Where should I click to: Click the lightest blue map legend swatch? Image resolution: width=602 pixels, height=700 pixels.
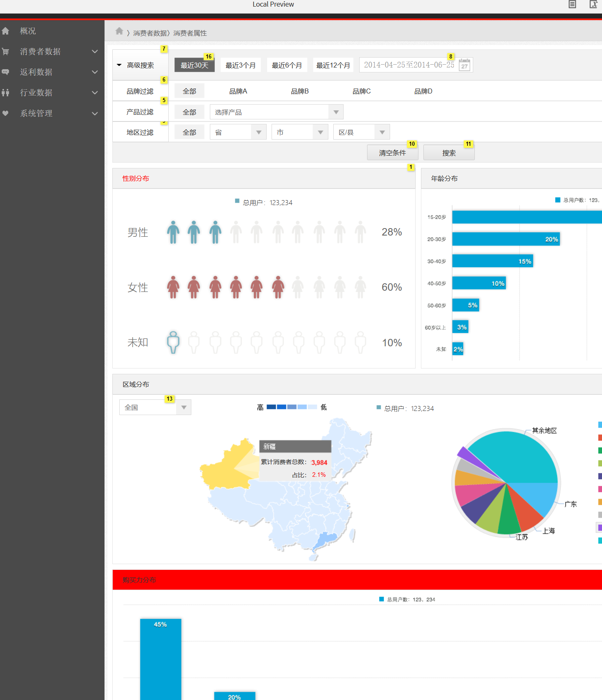[x=312, y=407]
